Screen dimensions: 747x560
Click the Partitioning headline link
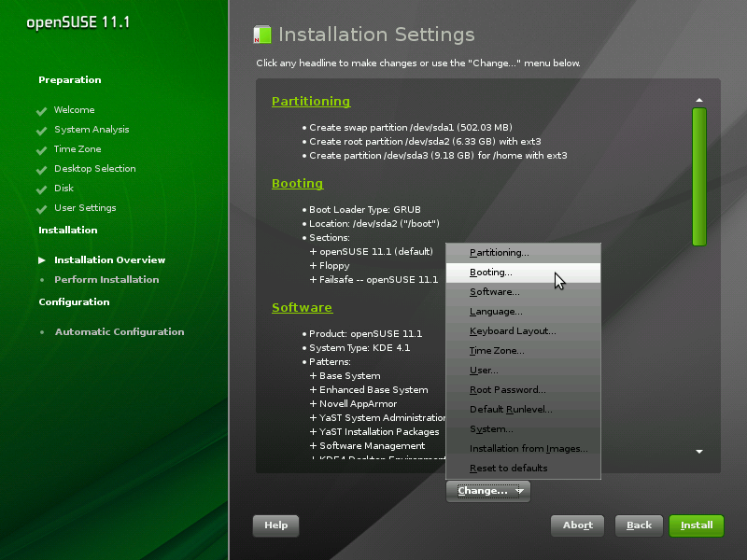pyautogui.click(x=311, y=102)
